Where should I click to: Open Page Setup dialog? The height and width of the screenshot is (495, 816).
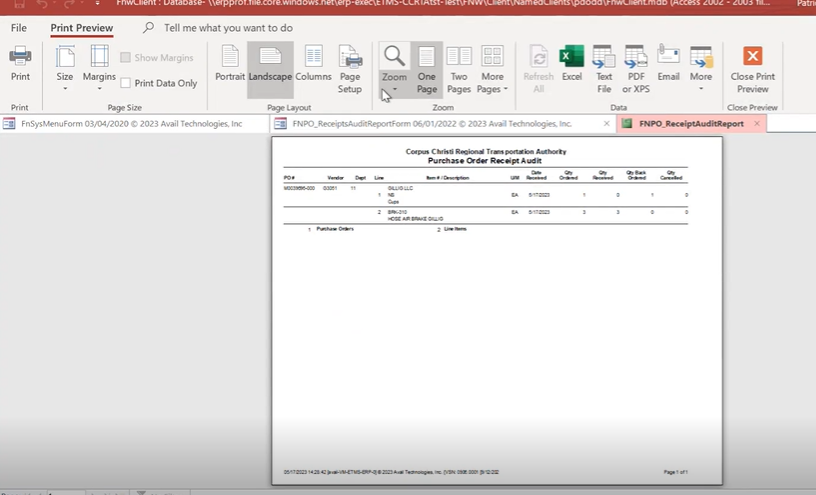pyautogui.click(x=350, y=68)
